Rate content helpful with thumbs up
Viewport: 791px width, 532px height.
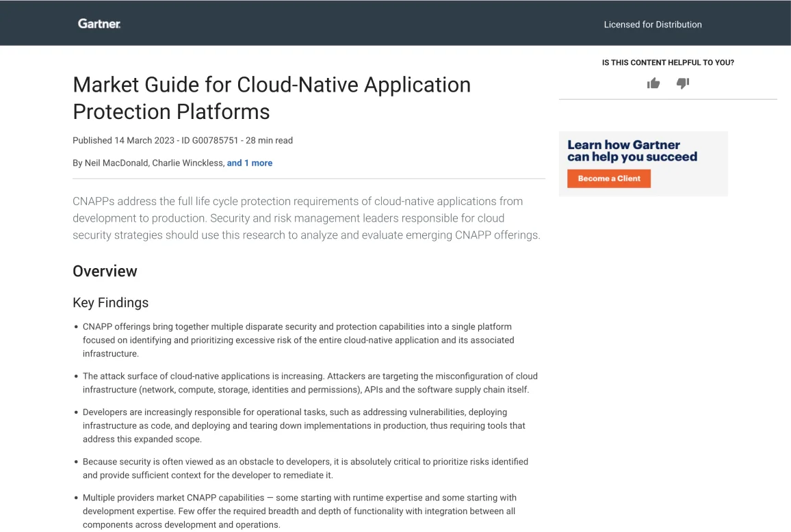(653, 83)
